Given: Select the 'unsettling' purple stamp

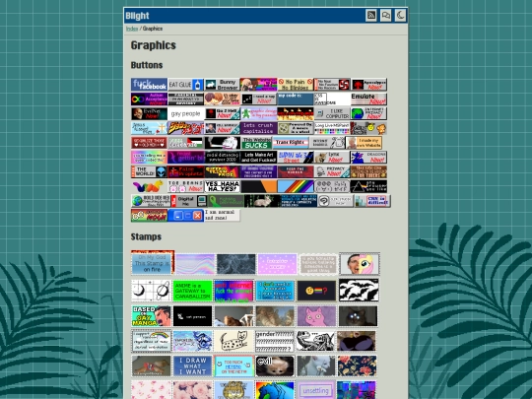Looking at the screenshot, I should pyautogui.click(x=315, y=390).
